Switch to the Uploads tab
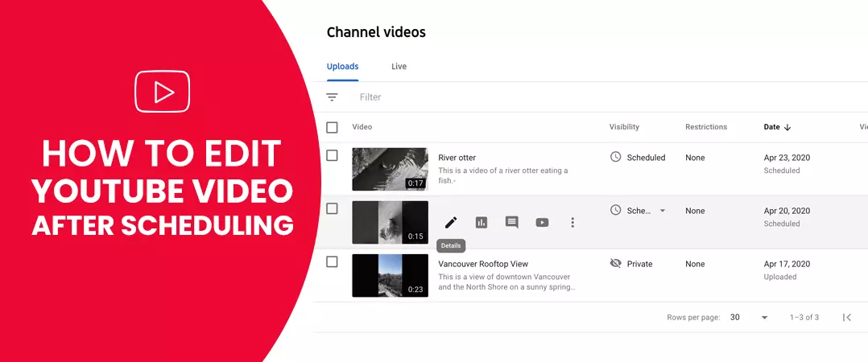Viewport: 868px width, 362px height. tap(343, 66)
